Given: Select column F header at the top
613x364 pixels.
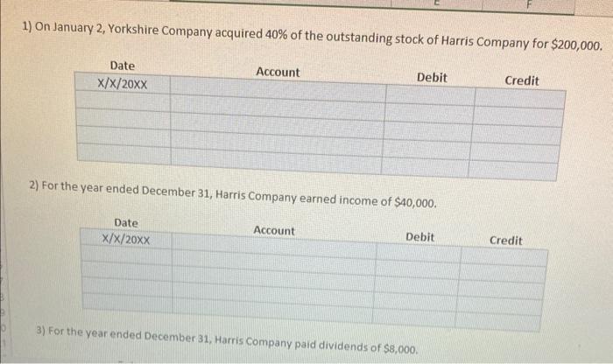Looking at the screenshot, I should 528,5.
